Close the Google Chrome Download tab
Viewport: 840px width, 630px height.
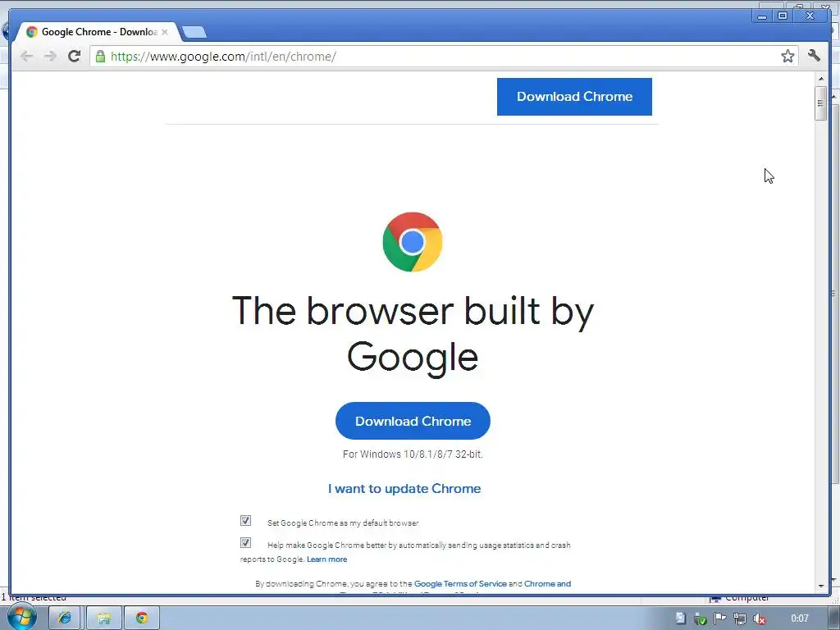coord(165,32)
